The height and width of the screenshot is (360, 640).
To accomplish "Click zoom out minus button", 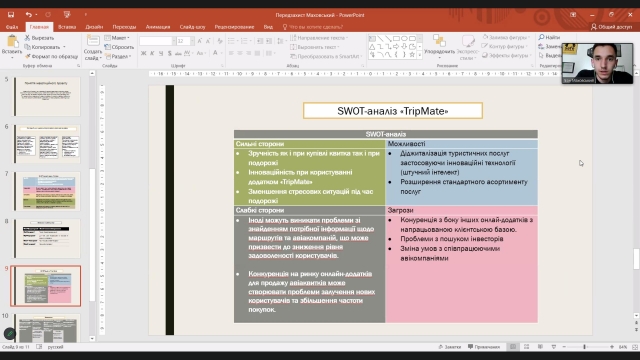I will tap(564, 347).
